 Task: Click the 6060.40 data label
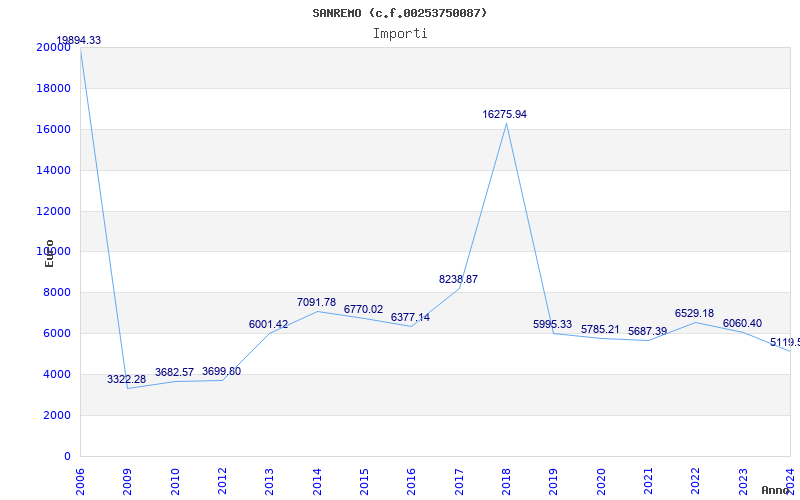tap(742, 323)
